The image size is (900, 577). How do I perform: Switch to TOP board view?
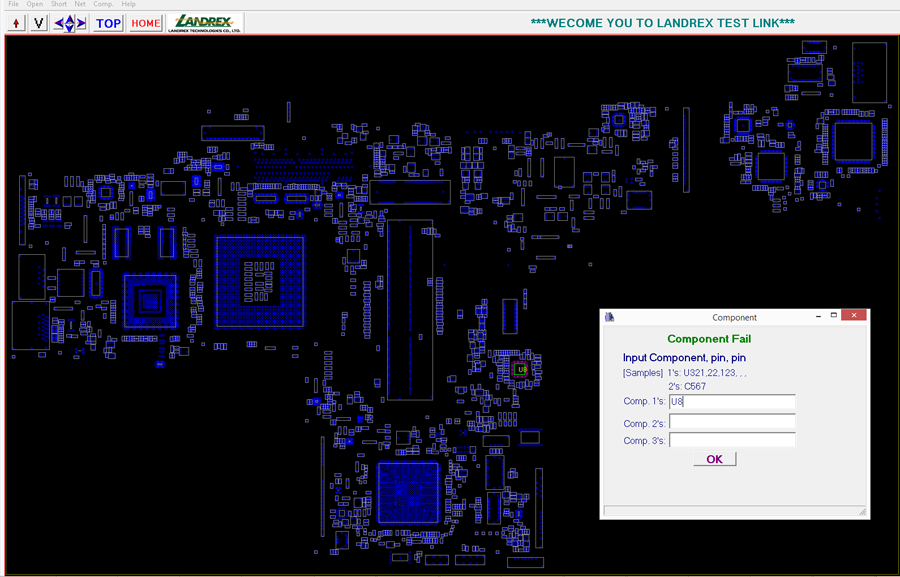(x=108, y=23)
